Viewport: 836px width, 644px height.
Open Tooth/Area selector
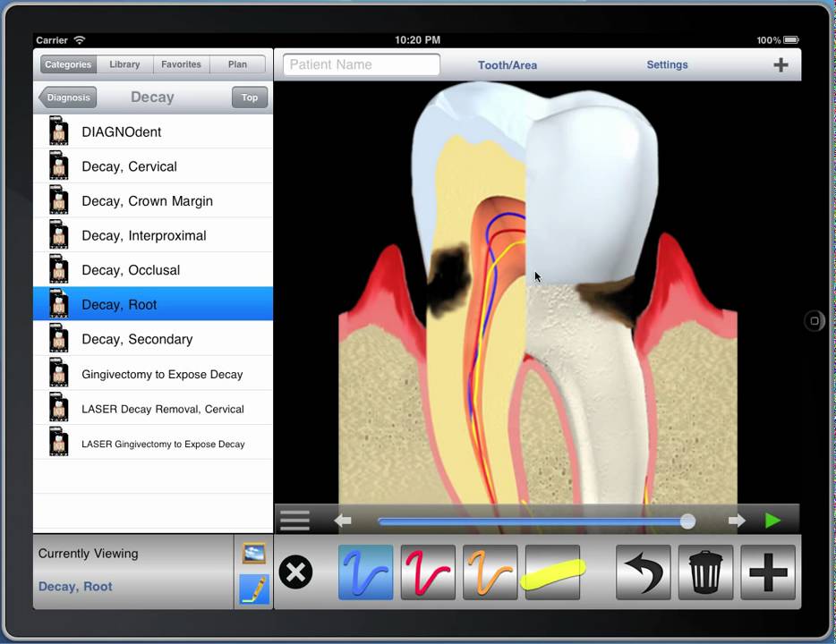pyautogui.click(x=508, y=65)
